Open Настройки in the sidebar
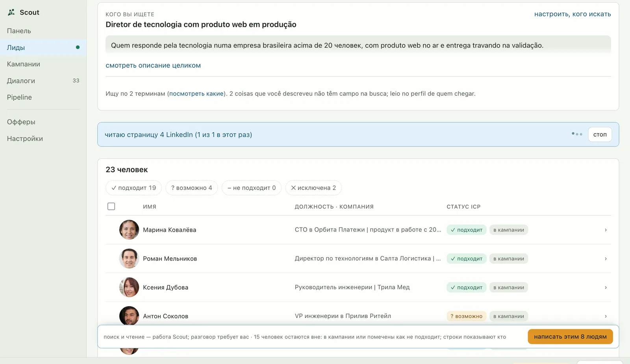 [25, 139]
